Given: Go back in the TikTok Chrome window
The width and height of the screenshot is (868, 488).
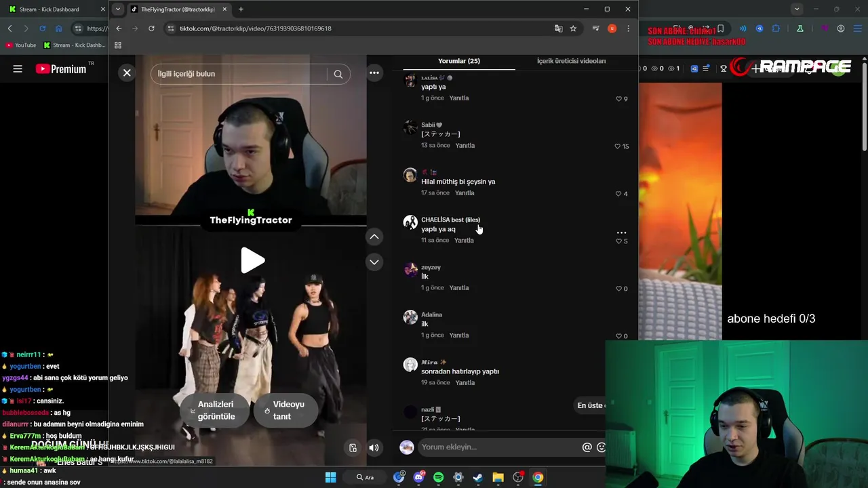Looking at the screenshot, I should coord(119,28).
